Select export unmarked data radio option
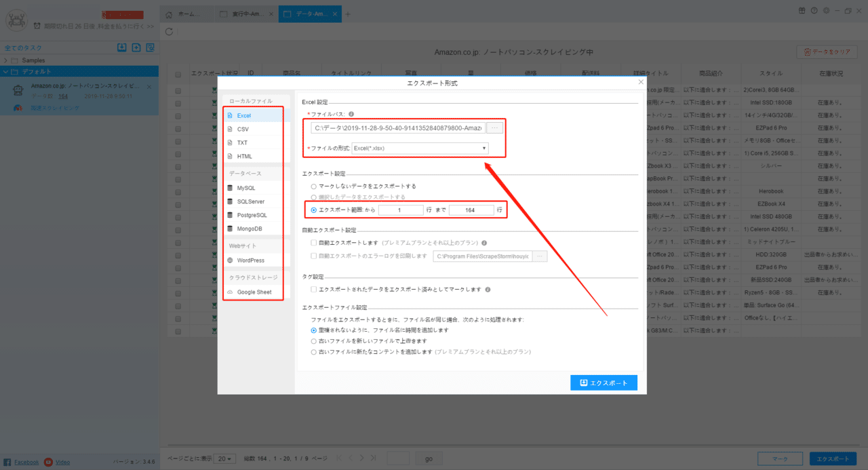The image size is (868, 470). 313,186
